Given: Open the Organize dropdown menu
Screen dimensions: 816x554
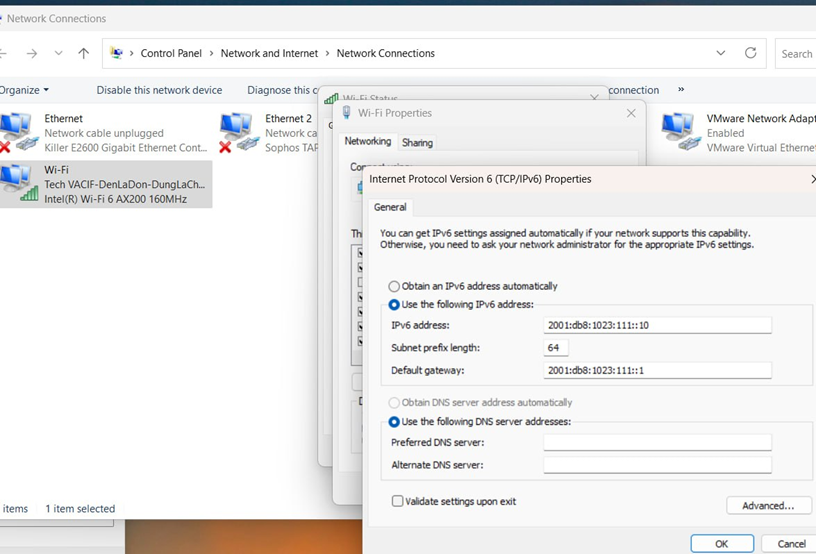Looking at the screenshot, I should pyautogui.click(x=24, y=90).
